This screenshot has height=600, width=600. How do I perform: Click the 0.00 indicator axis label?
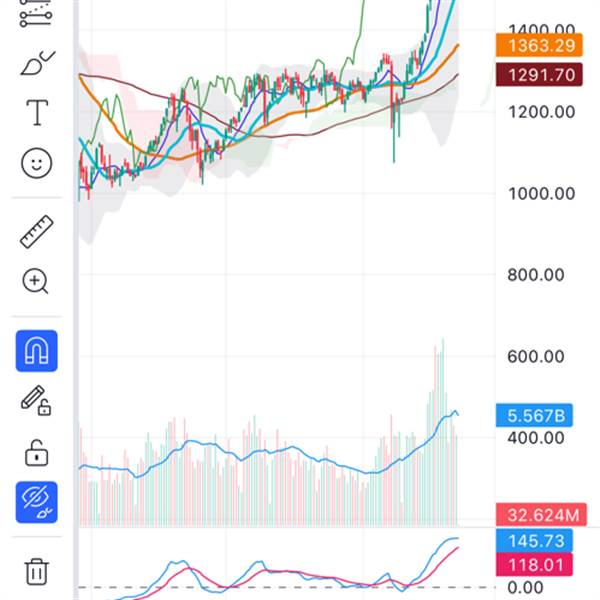coord(525,587)
